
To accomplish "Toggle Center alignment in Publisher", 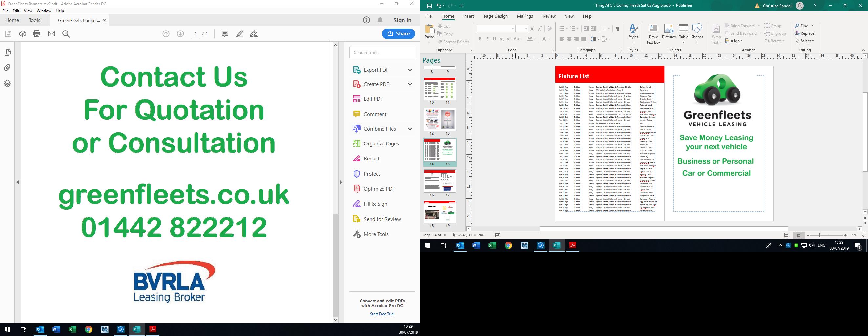I will click(569, 39).
